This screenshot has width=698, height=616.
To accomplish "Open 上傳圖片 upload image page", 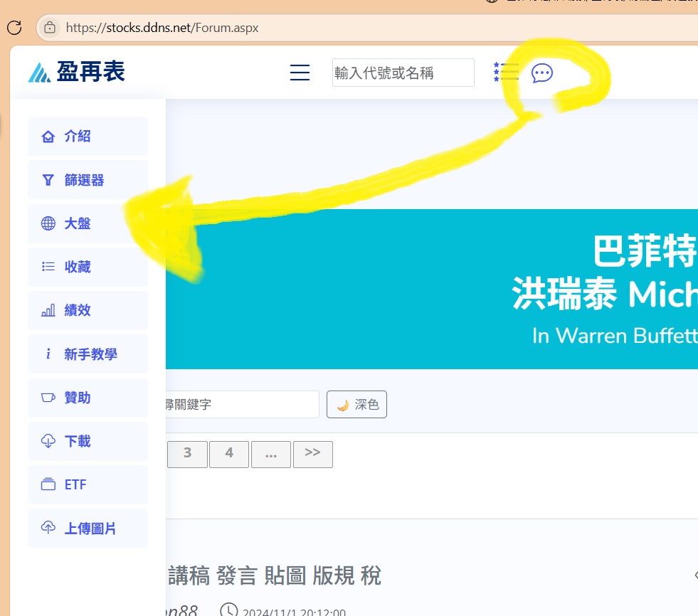I will pos(88,528).
